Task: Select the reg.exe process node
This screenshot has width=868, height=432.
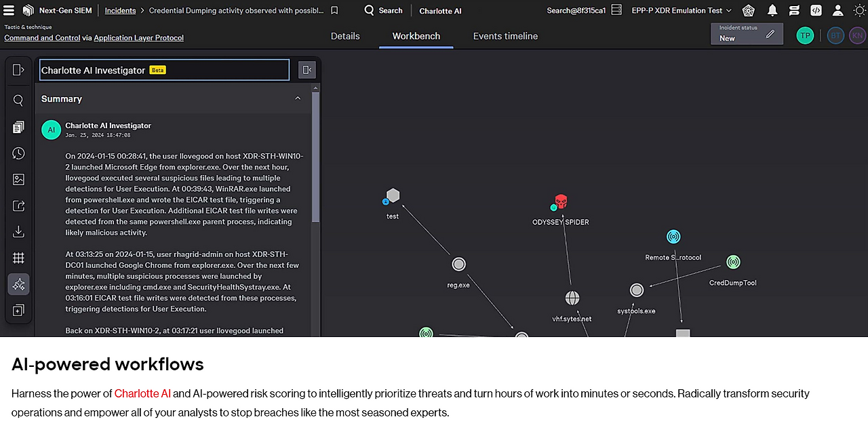Action: (x=458, y=264)
